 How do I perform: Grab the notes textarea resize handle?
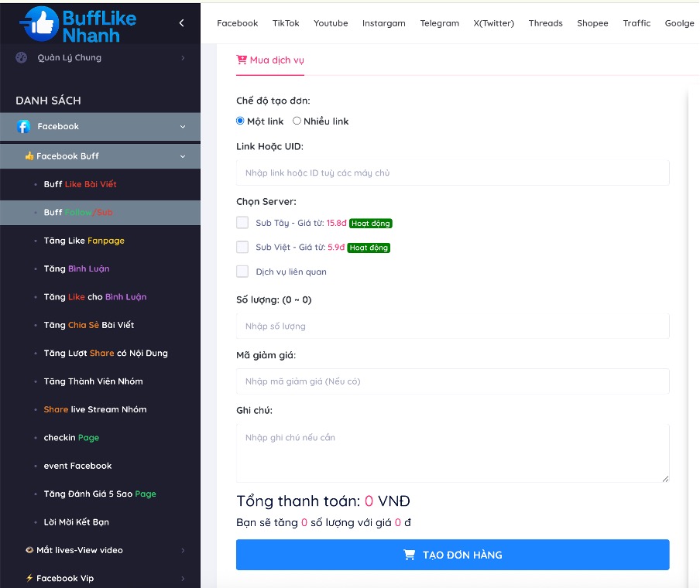(x=665, y=479)
